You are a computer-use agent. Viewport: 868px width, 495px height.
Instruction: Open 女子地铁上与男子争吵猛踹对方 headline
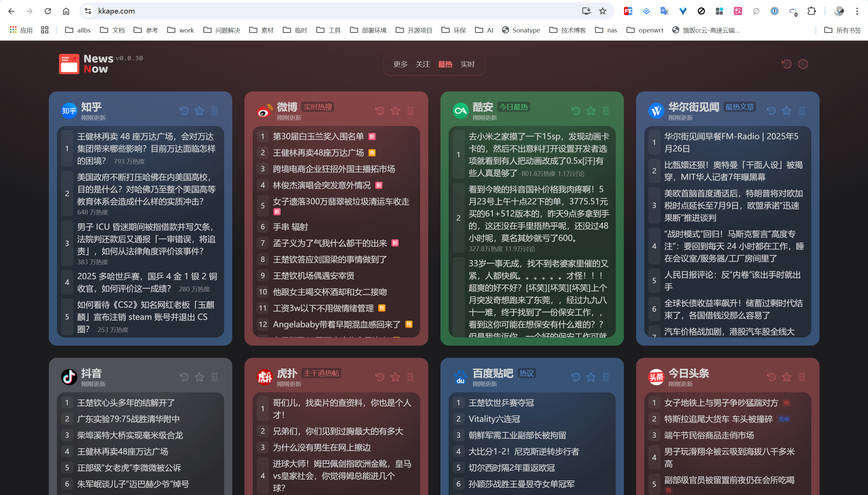(x=721, y=403)
